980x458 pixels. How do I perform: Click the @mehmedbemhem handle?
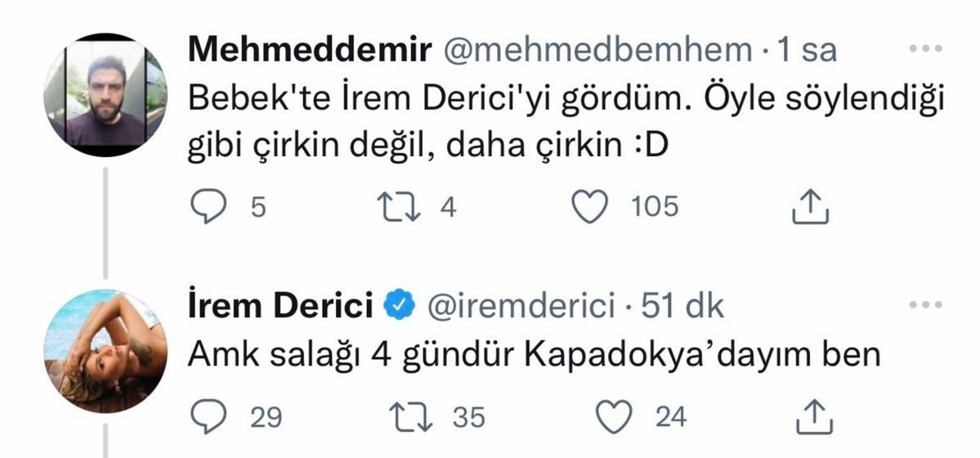click(597, 51)
